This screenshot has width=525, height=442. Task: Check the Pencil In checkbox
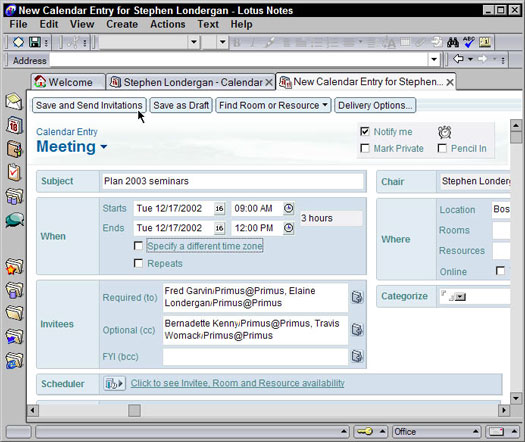pos(442,148)
